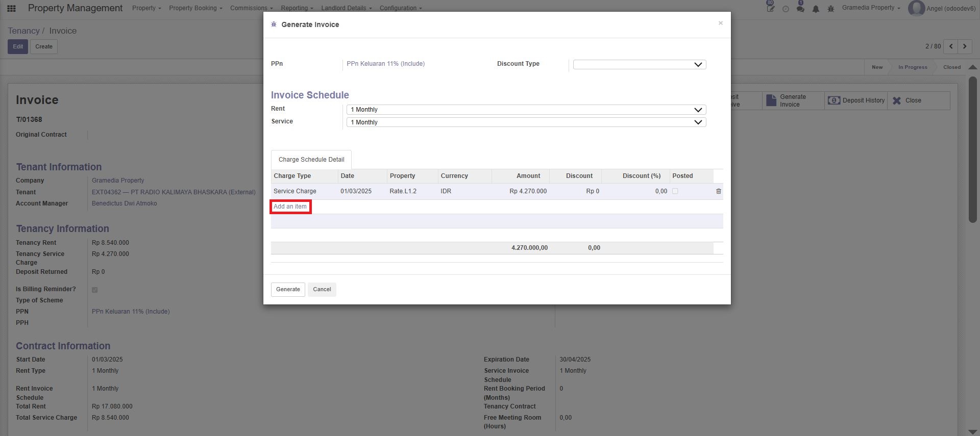The image size is (980, 436).
Task: Sort by Discount (%) column header
Action: click(x=635, y=176)
